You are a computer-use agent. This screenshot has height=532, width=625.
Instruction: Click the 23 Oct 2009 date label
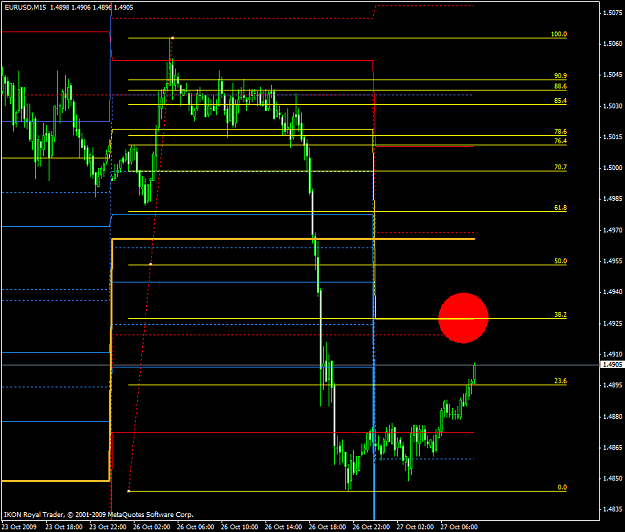[x=19, y=527]
